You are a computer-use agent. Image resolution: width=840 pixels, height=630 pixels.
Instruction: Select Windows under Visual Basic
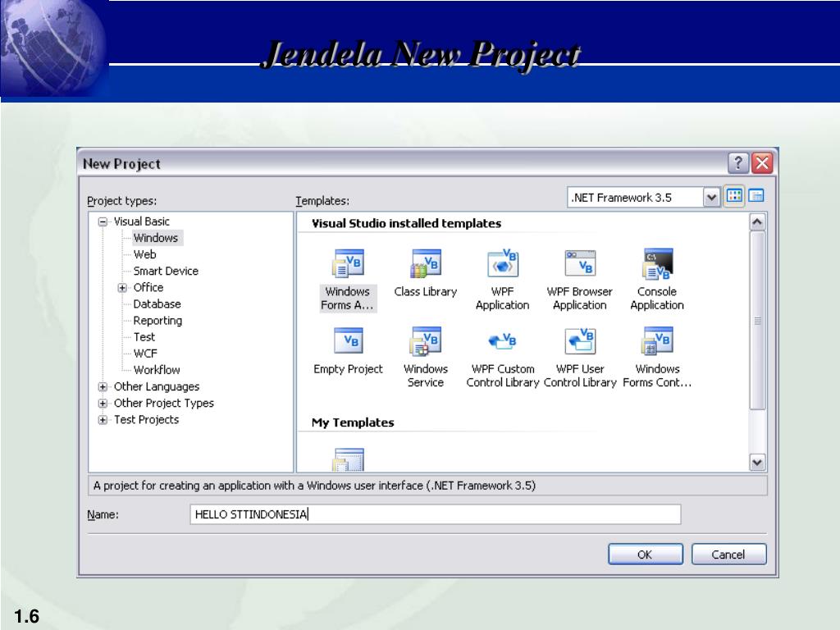tap(156, 238)
